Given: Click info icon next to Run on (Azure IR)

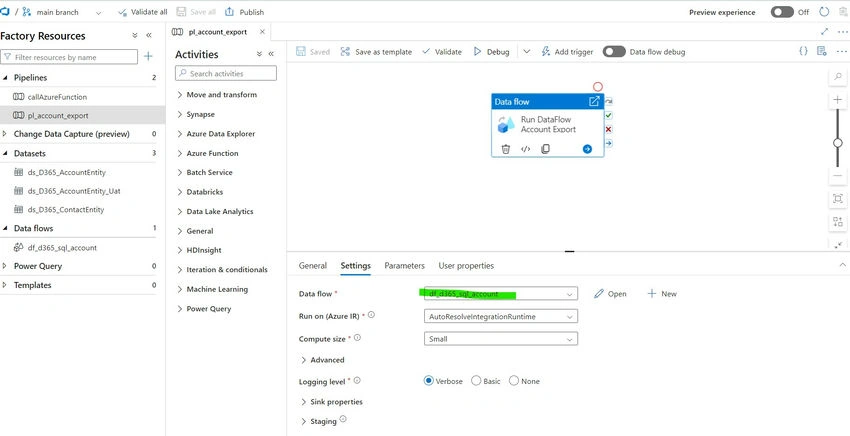Looking at the screenshot, I should coord(372,315).
